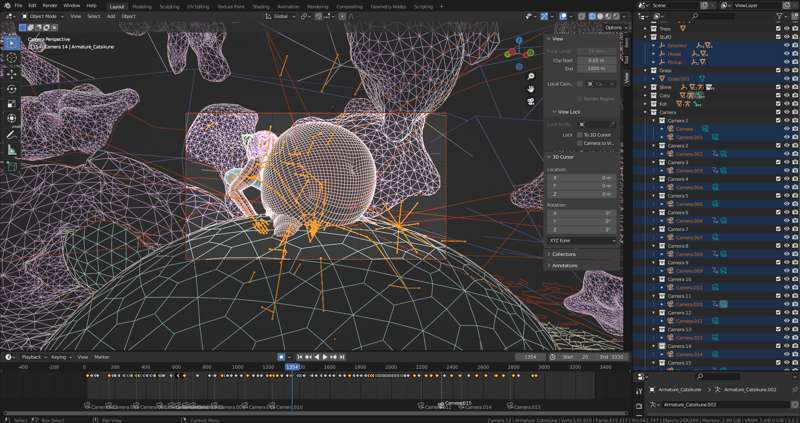The width and height of the screenshot is (800, 423).
Task: Select the Rotate tool in left toolbar
Action: pos(12,89)
